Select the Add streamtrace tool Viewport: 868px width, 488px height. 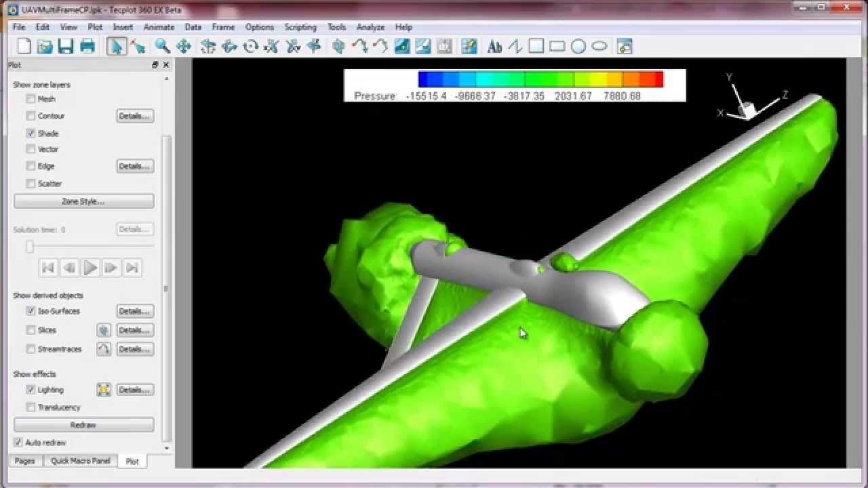click(360, 46)
